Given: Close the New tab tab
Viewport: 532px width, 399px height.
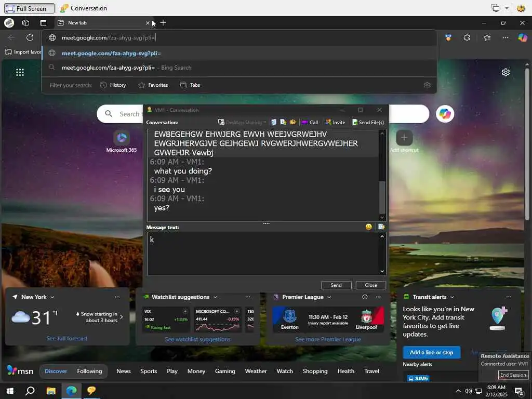Looking at the screenshot, I should pos(147,23).
